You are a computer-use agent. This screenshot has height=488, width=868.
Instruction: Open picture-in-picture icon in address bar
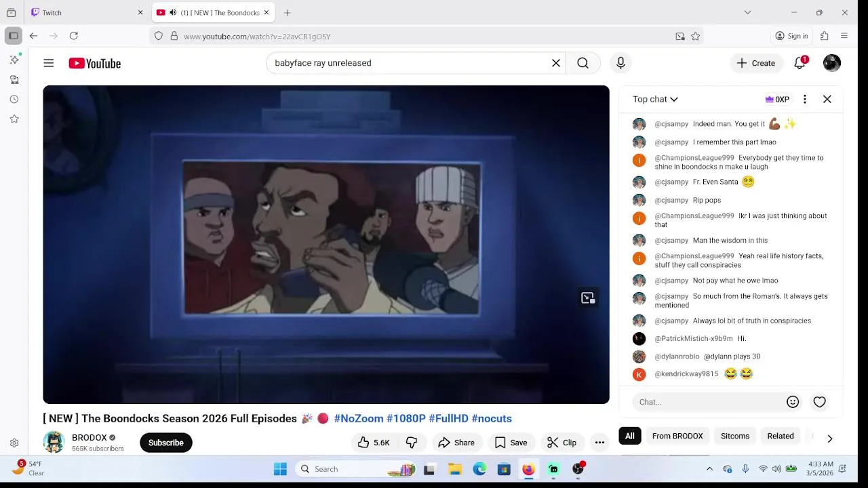point(680,37)
